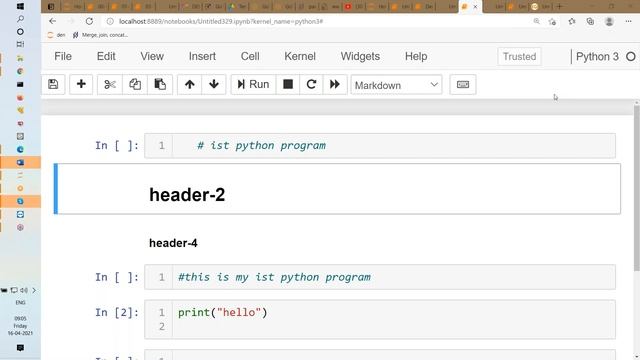Open the Insert menu
Screen dimensions: 640x360
coord(202,56)
